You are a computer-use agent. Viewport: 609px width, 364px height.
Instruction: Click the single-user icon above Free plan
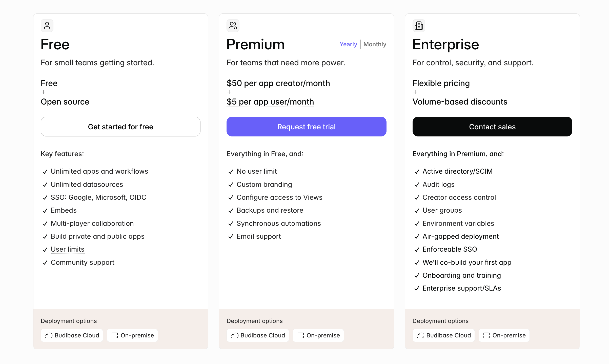tap(47, 26)
